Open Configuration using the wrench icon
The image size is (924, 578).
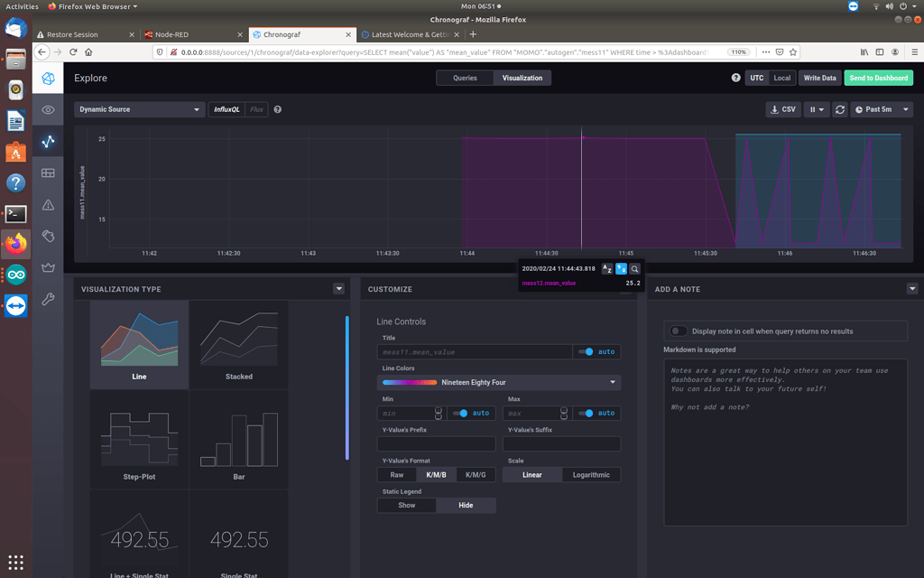47,297
